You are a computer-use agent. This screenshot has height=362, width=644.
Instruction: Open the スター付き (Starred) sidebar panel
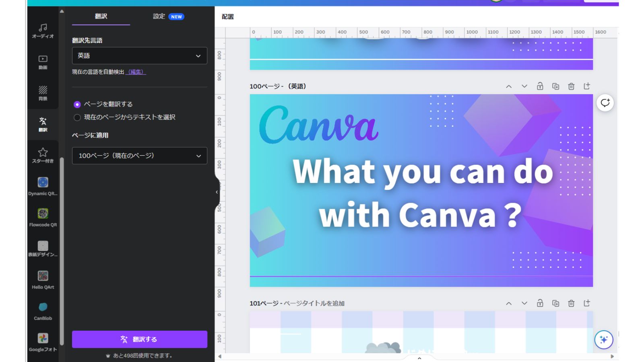coord(43,155)
